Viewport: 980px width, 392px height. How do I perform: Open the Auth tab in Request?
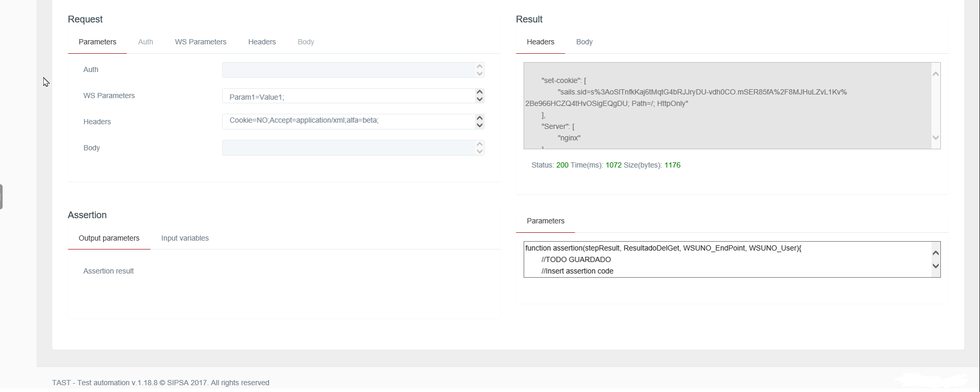click(146, 42)
